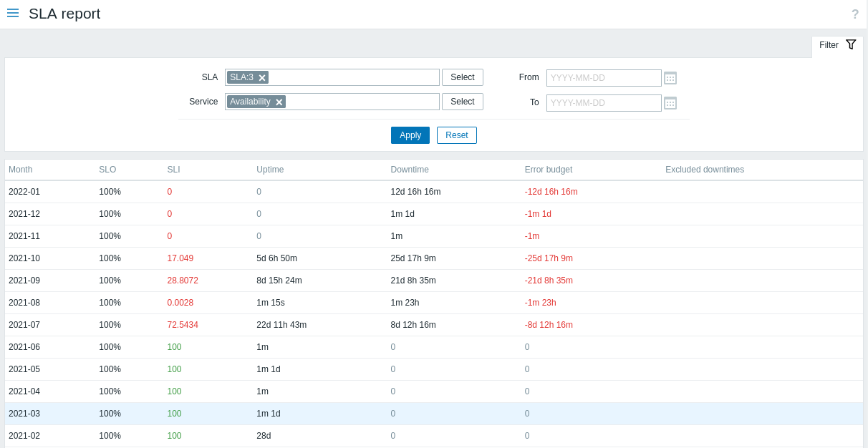Click the Excluded downtimes column header
This screenshot has width=868, height=448.
[x=705, y=170]
